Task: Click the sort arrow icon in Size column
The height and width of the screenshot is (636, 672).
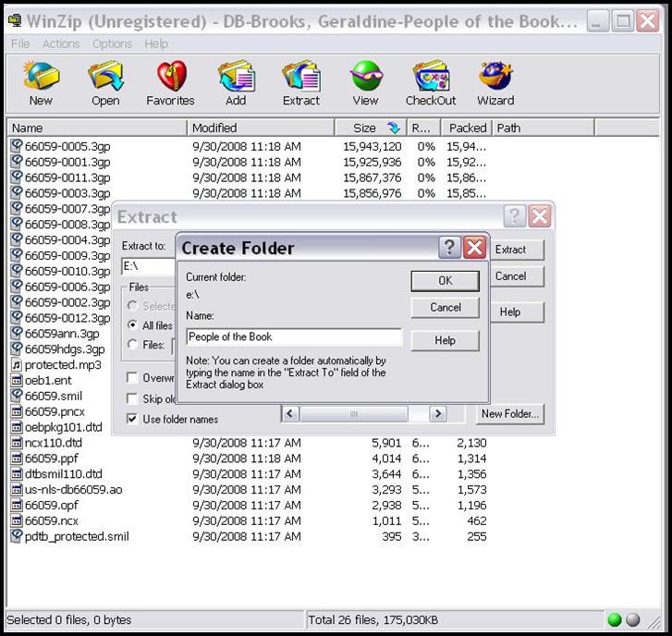Action: coord(393,128)
